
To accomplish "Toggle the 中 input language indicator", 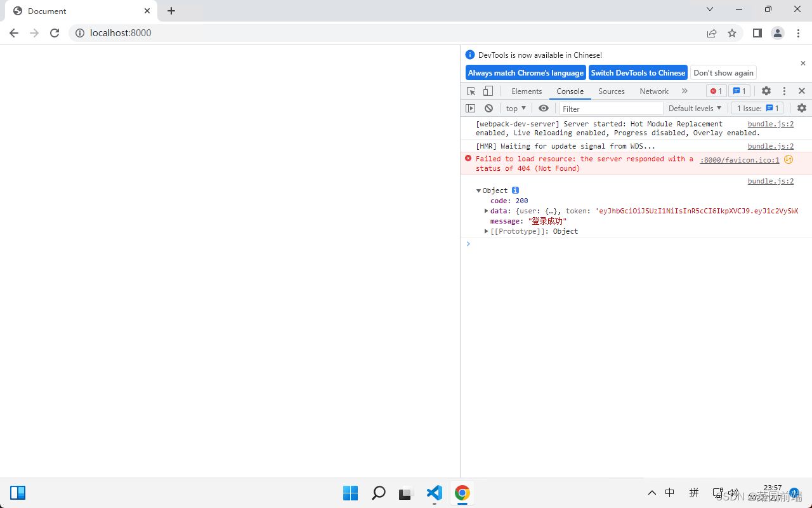I will point(670,493).
